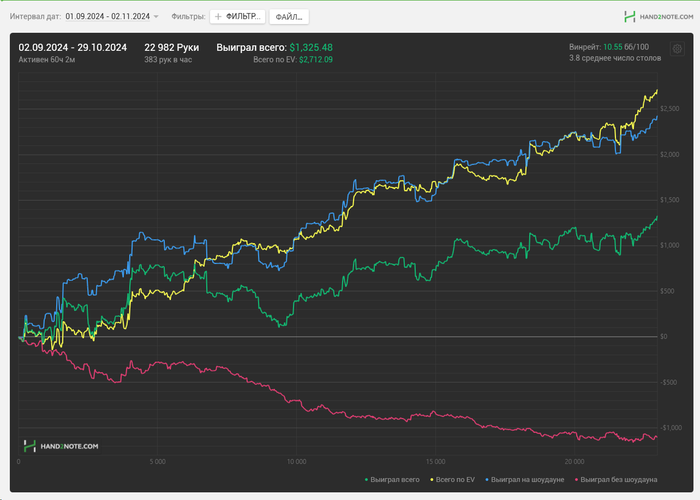The image size is (700, 500).
Task: Click the total won value $1,325.48
Action: (311, 47)
